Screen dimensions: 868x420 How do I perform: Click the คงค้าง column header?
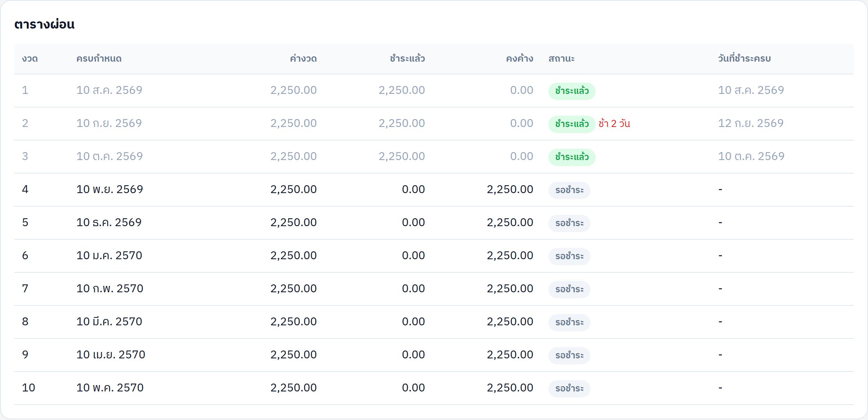519,59
